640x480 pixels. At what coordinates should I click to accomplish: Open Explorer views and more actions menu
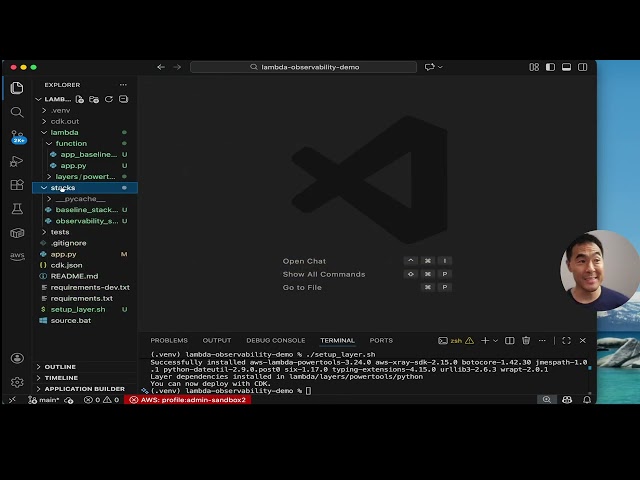pos(123,84)
